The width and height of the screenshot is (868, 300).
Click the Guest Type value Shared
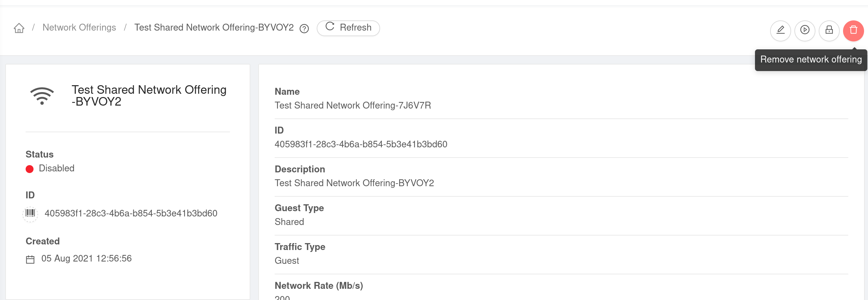289,222
